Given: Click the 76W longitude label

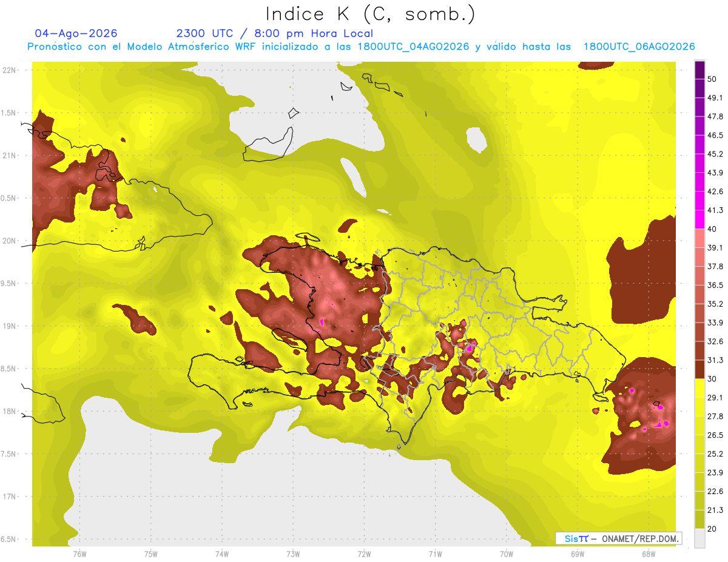Looking at the screenshot, I should 79,554.
